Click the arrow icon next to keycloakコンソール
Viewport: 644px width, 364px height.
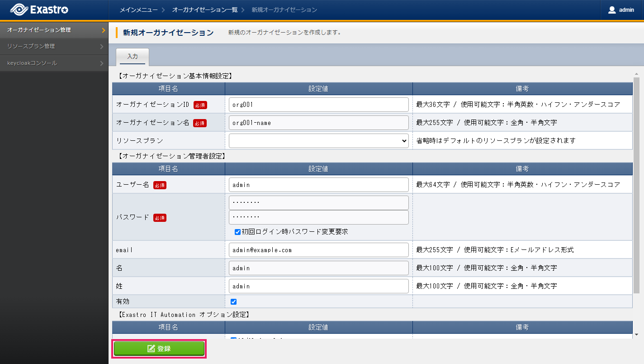(102, 63)
